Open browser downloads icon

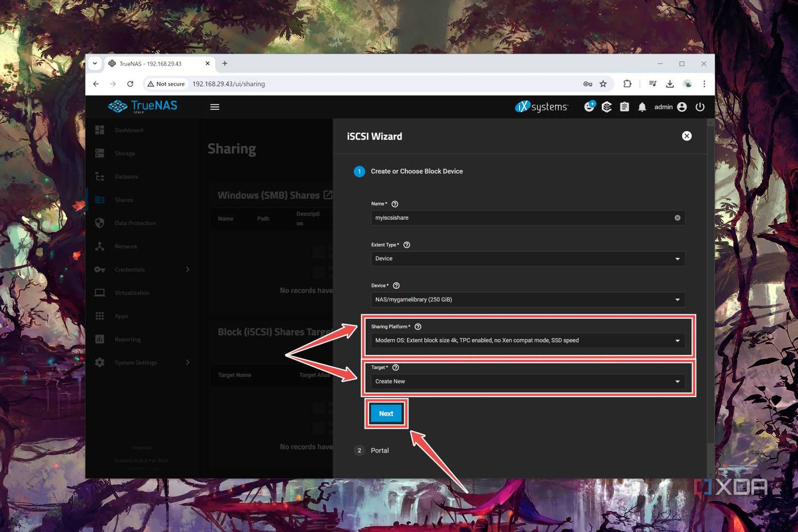click(x=670, y=84)
